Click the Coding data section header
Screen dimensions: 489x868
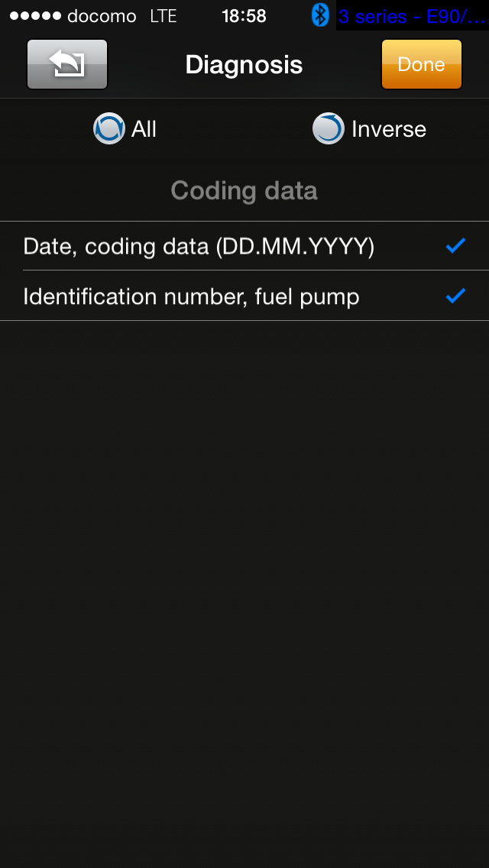click(x=244, y=190)
